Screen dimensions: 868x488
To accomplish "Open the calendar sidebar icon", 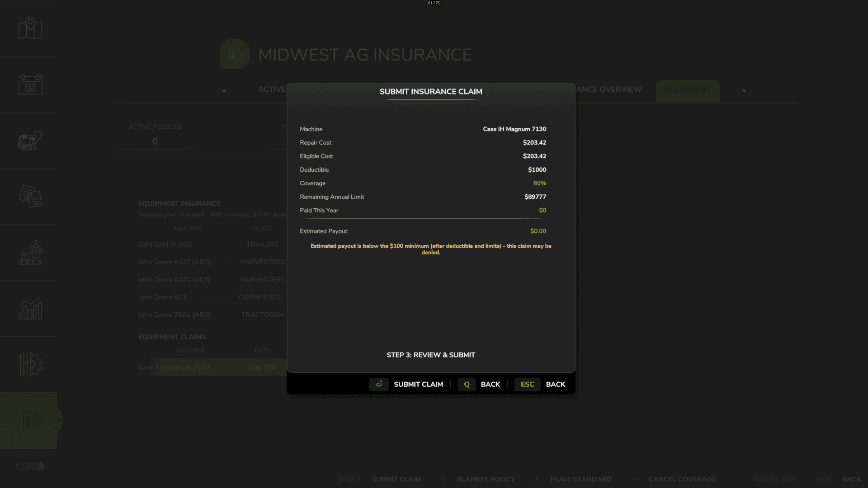I will [30, 84].
